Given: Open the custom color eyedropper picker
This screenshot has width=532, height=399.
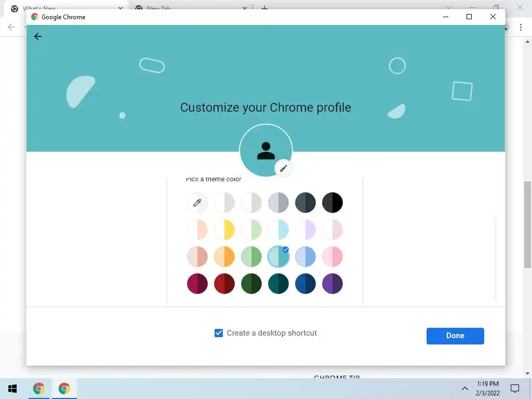Looking at the screenshot, I should click(x=197, y=203).
